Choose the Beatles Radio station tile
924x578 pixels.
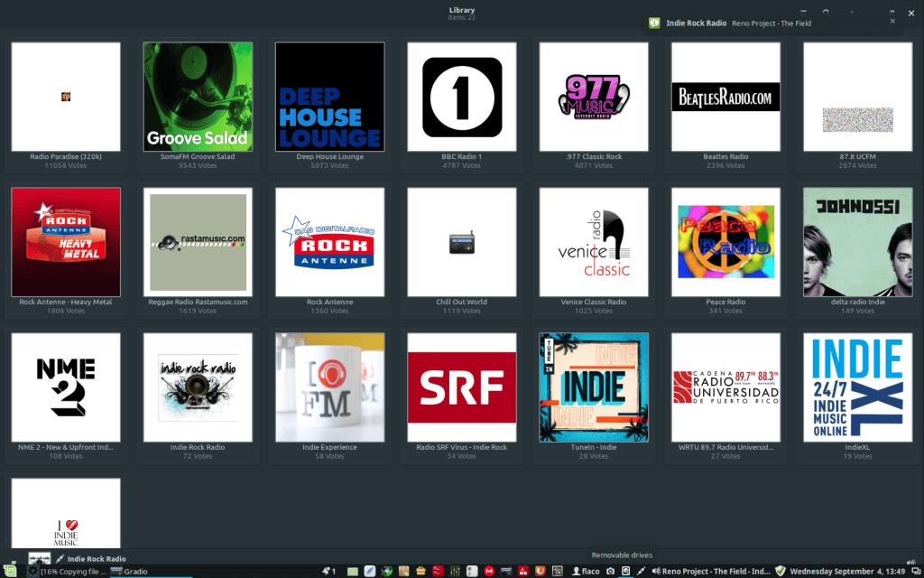[x=725, y=97]
